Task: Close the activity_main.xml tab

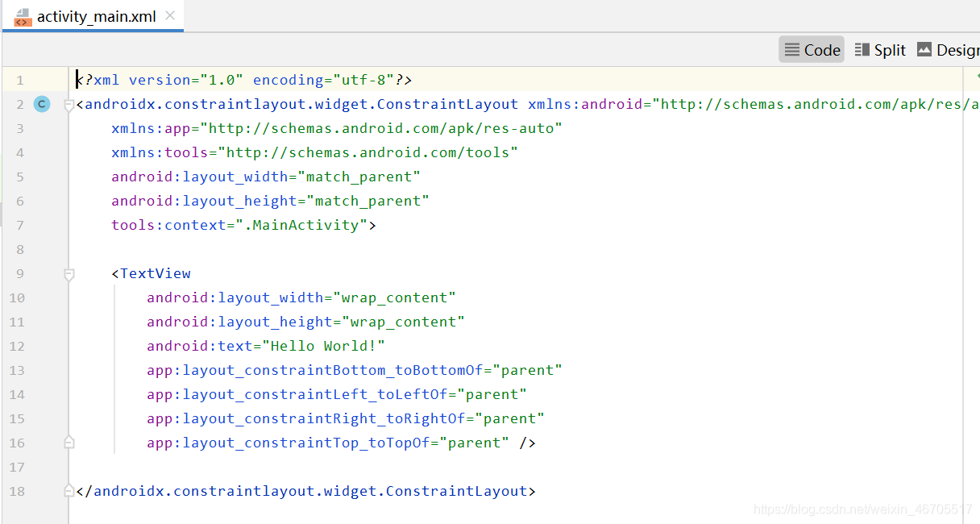Action: (x=169, y=15)
